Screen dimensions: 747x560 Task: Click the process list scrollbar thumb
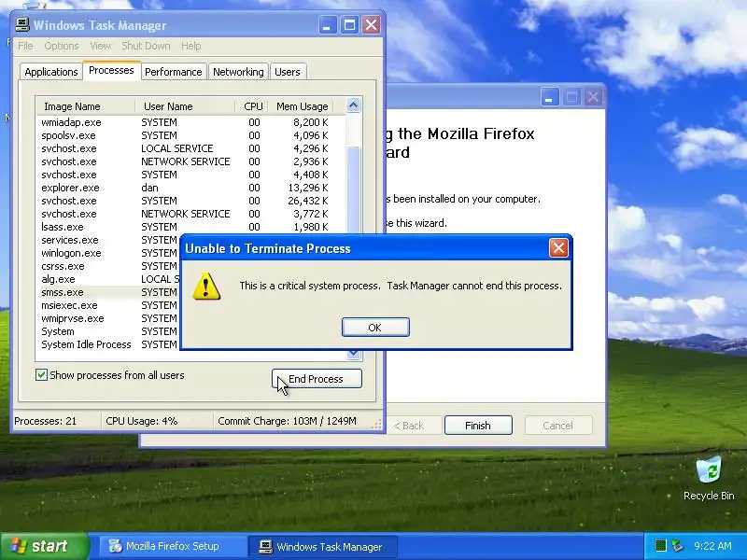click(354, 190)
